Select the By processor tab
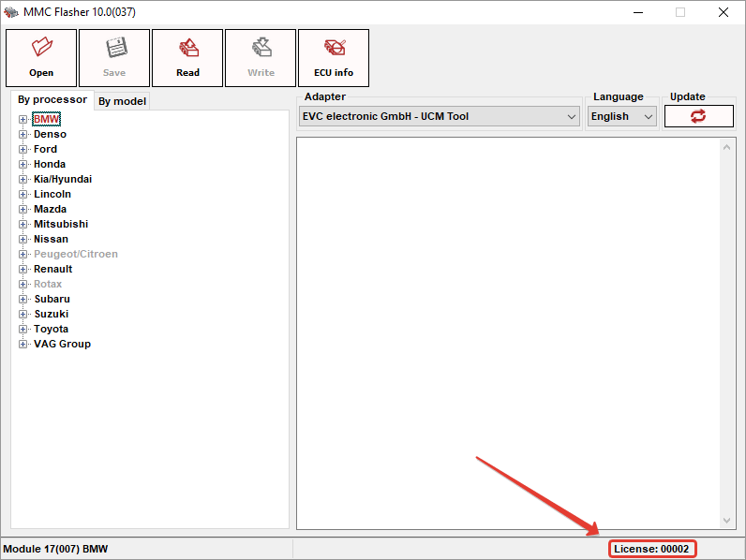 (52, 100)
